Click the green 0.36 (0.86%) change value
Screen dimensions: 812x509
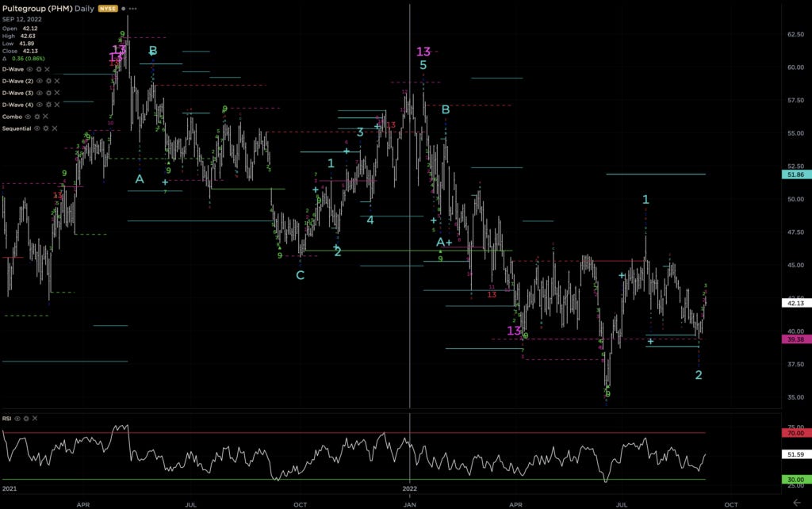click(29, 59)
